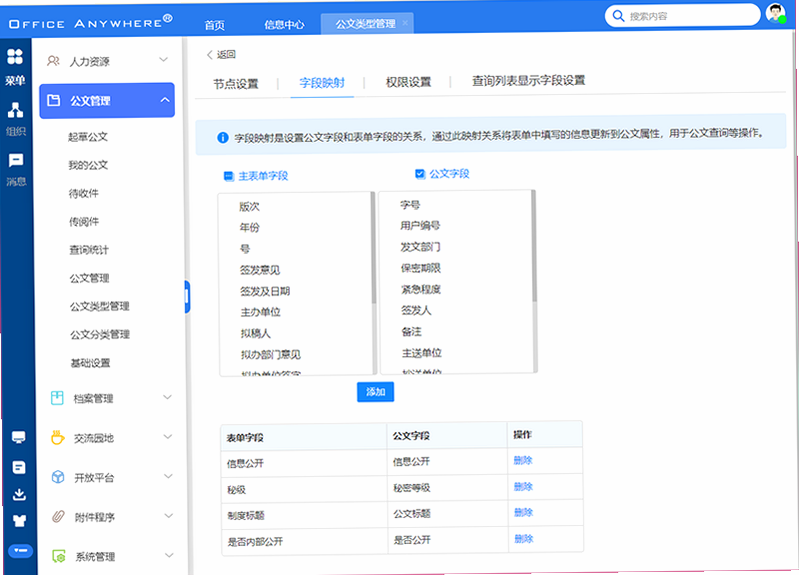The image size is (799, 575).
Task: Click the 开放平台 cube icon
Action: point(58,477)
